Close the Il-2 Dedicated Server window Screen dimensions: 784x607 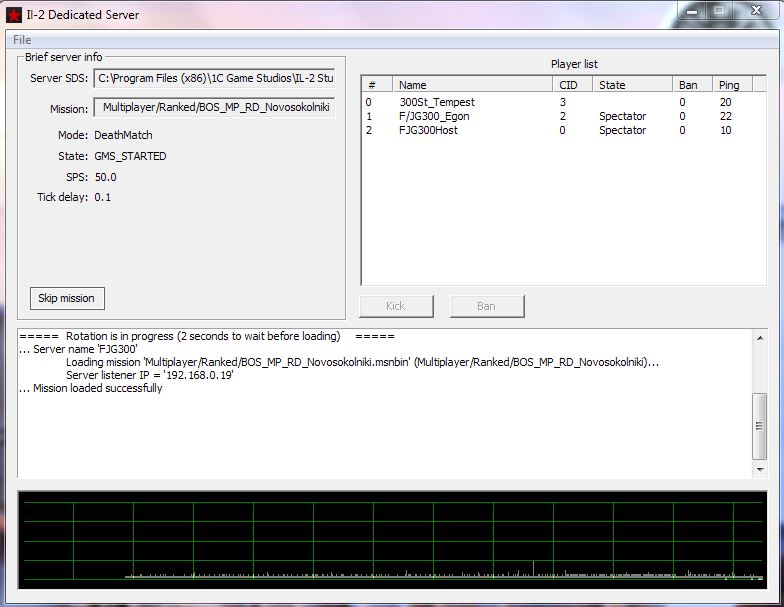(756, 11)
